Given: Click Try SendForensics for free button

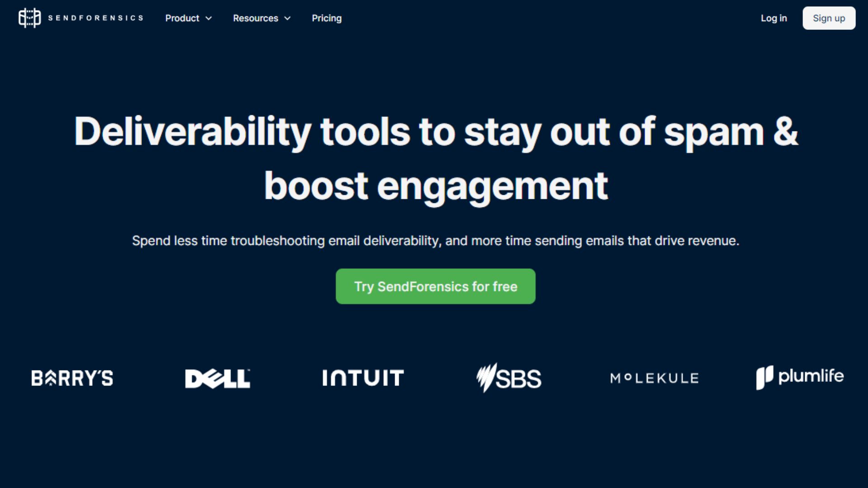Looking at the screenshot, I should click(x=435, y=286).
